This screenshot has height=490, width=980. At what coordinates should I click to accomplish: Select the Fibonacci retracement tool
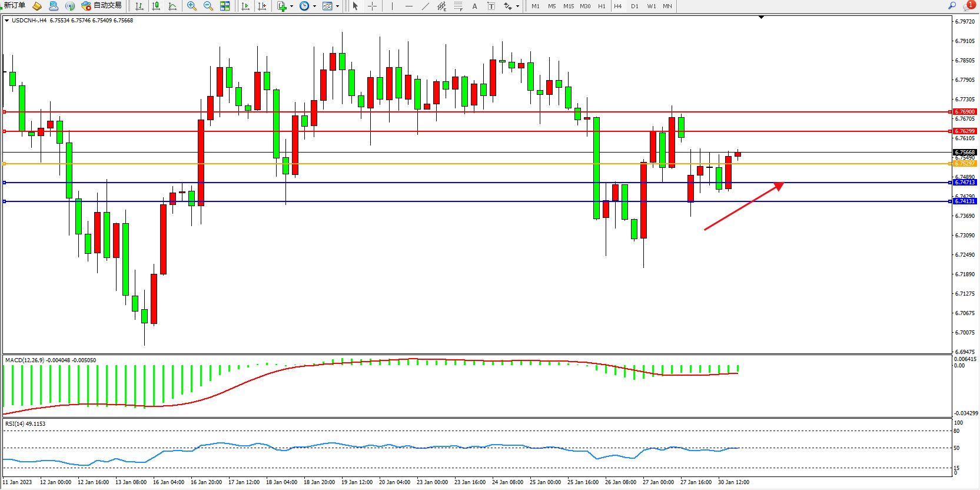(x=458, y=6)
